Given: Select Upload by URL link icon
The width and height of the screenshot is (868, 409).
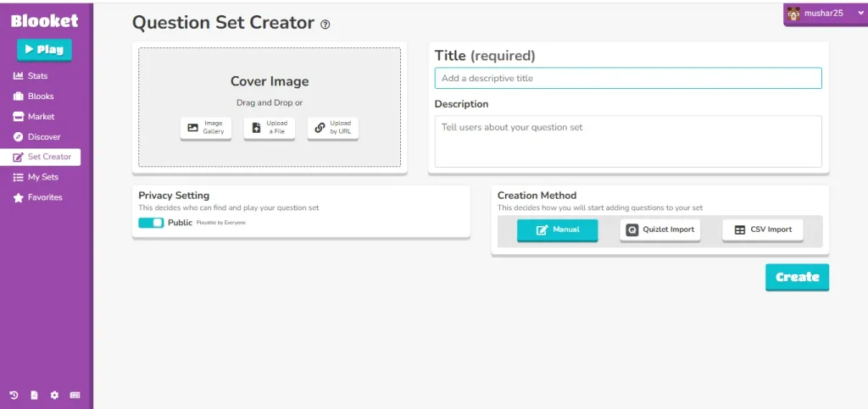Looking at the screenshot, I should point(333,128).
